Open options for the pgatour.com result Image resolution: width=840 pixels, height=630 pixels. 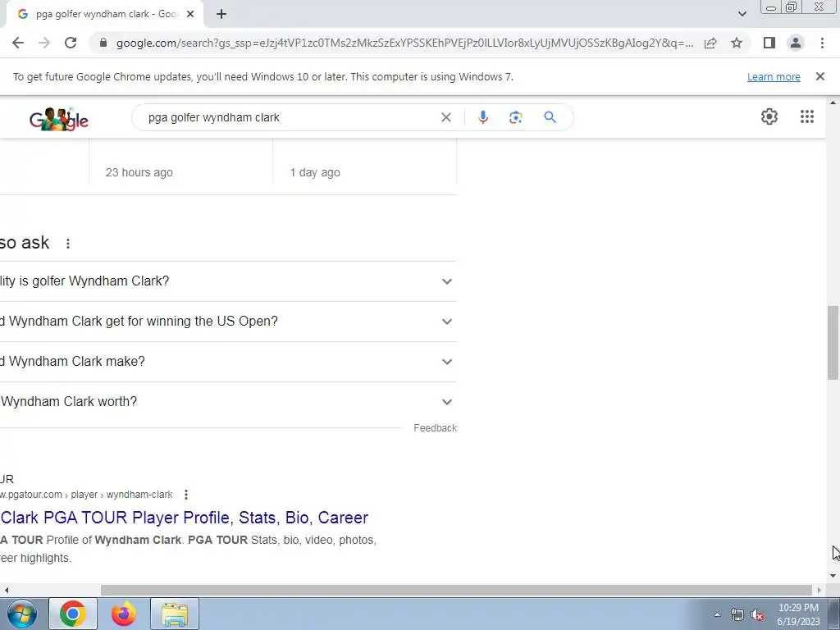pyautogui.click(x=186, y=495)
